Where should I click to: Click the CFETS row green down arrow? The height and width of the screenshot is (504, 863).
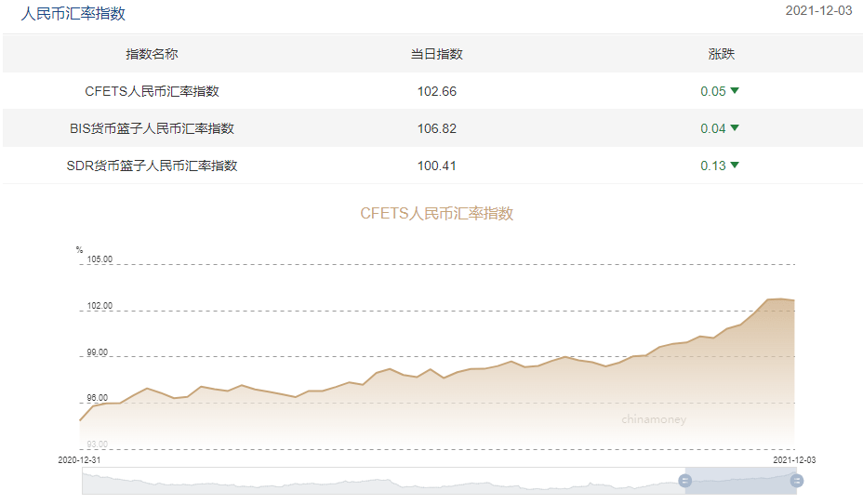[735, 91]
